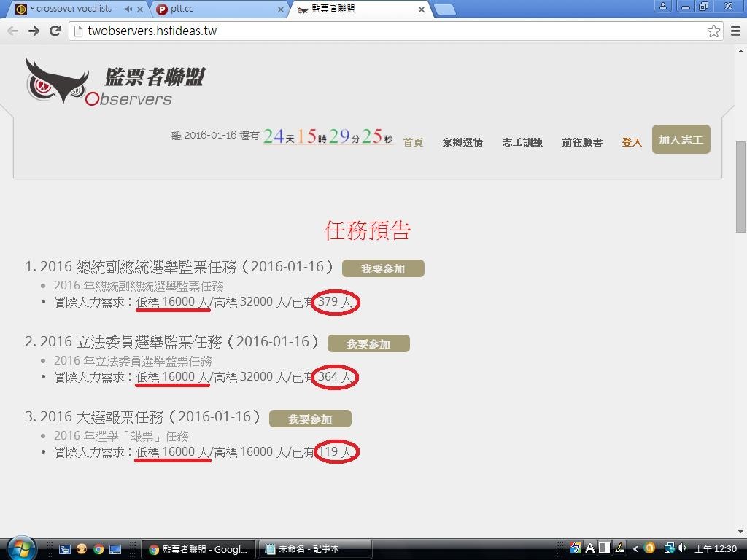Click the taskbar clock 上午 12:30
Image resolution: width=747 pixels, height=560 pixels.
716,548
